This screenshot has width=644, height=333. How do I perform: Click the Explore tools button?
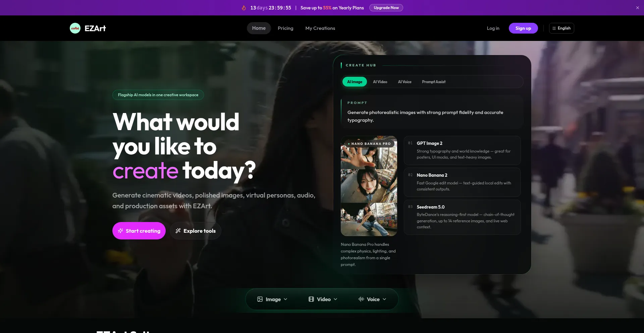point(196,231)
